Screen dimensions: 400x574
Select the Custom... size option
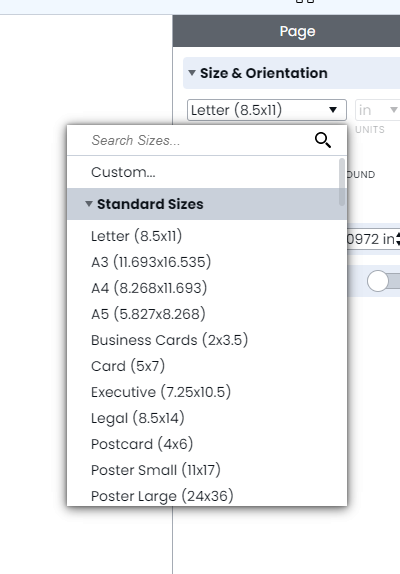[x=123, y=172]
